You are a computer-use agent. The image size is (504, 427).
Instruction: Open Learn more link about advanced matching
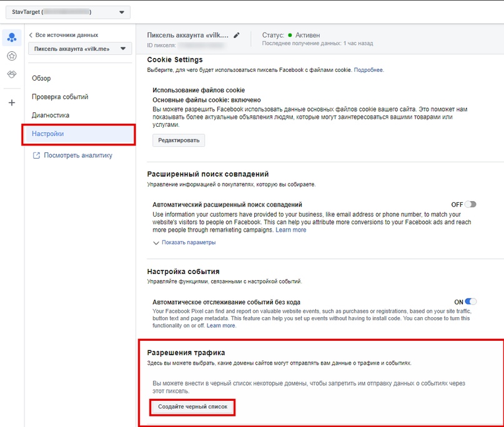291,230
